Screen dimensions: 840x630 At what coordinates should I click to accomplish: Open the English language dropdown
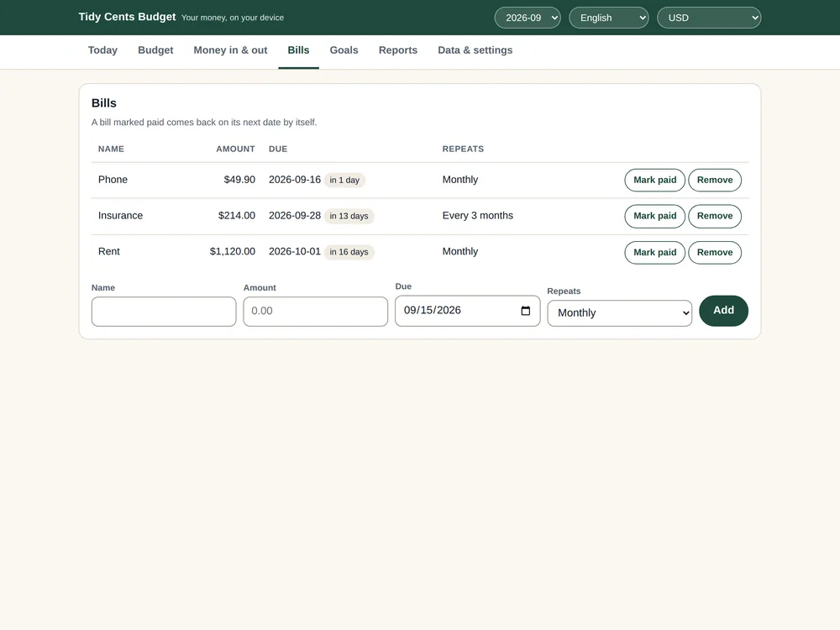tap(608, 18)
